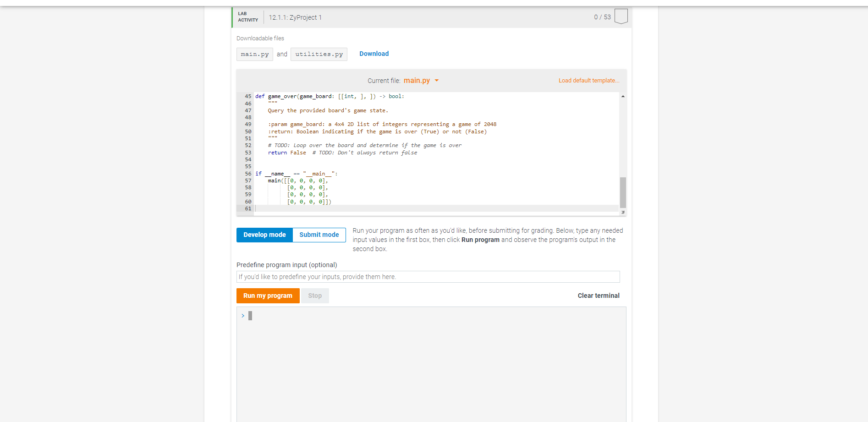Select the main.py file chip
Image resolution: width=868 pixels, height=422 pixels.
point(255,54)
